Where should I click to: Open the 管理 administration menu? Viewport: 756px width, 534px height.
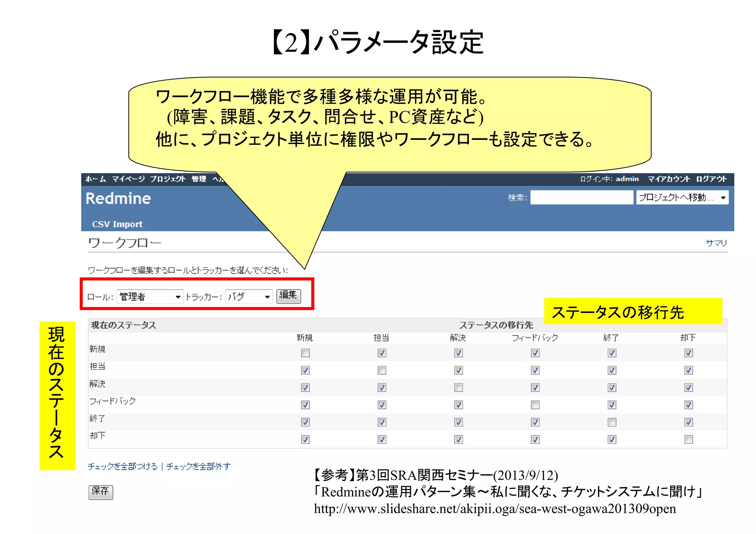click(199, 179)
